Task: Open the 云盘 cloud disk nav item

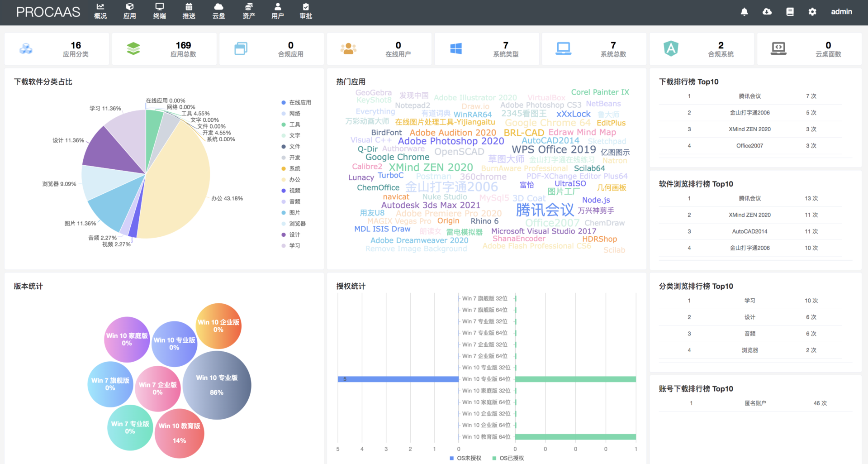Action: [x=218, y=11]
